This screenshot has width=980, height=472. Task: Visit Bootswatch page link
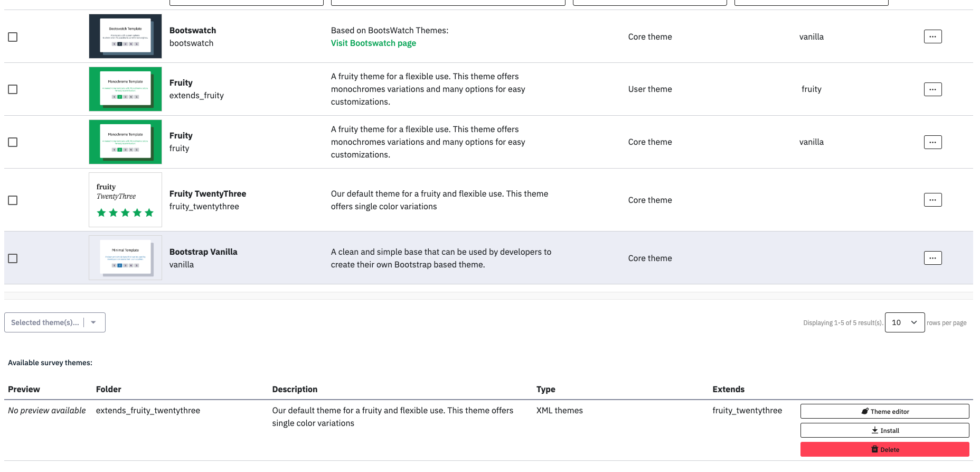point(373,43)
